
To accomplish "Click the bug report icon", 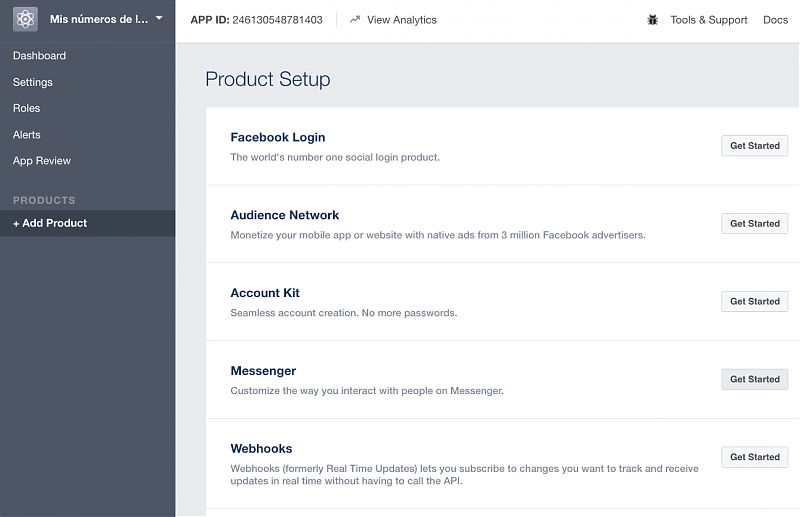I will [x=653, y=20].
